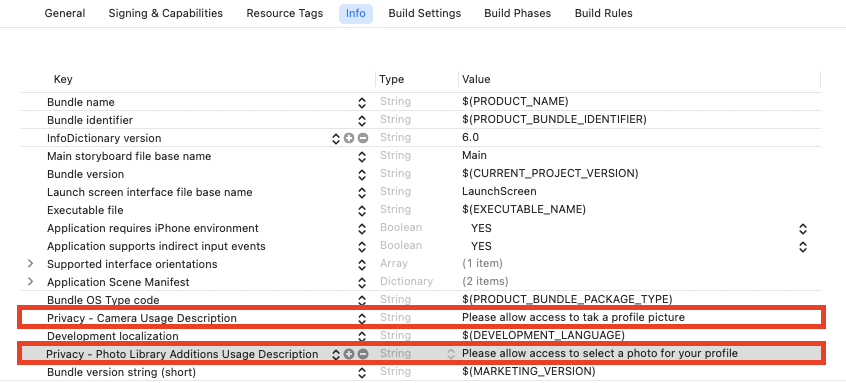Select Main storyboard file base name key
The width and height of the screenshot is (846, 383).
click(129, 156)
